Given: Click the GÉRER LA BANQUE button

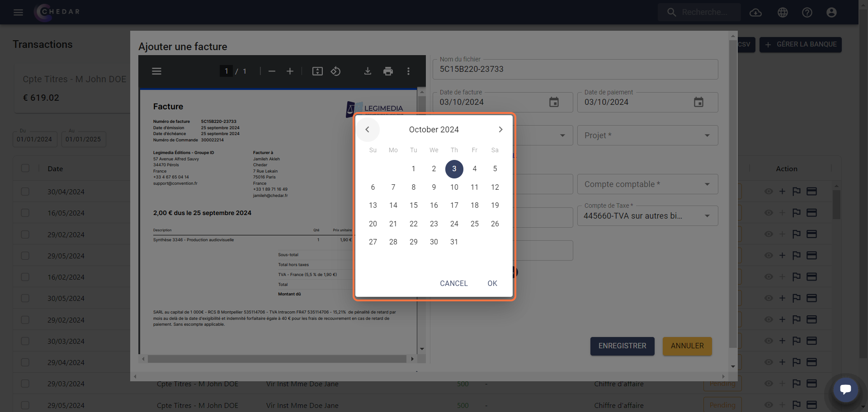Looking at the screenshot, I should [800, 44].
